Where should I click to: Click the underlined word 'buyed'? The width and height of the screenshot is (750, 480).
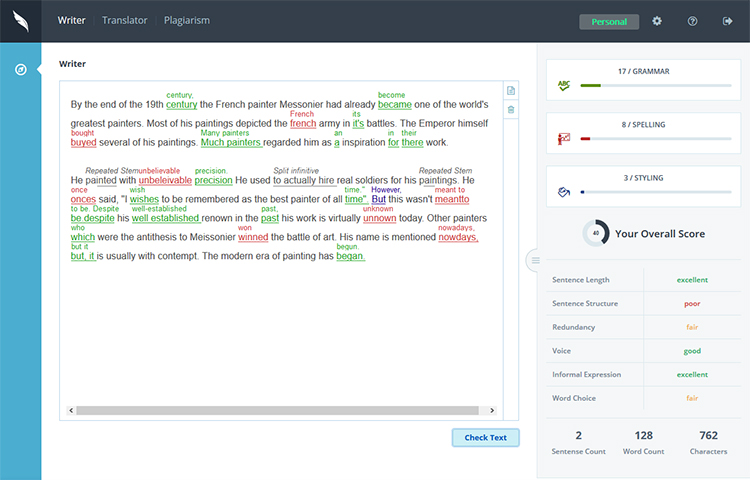tap(84, 143)
